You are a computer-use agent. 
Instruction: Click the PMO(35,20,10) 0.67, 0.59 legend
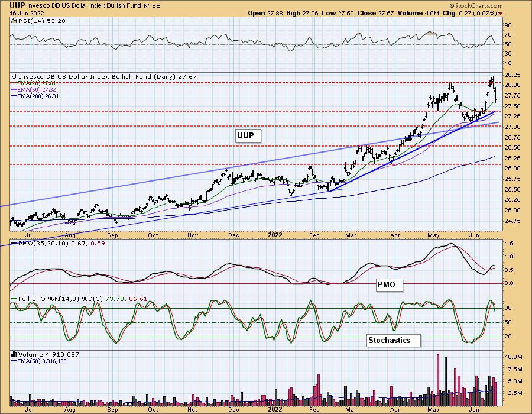tap(58, 243)
